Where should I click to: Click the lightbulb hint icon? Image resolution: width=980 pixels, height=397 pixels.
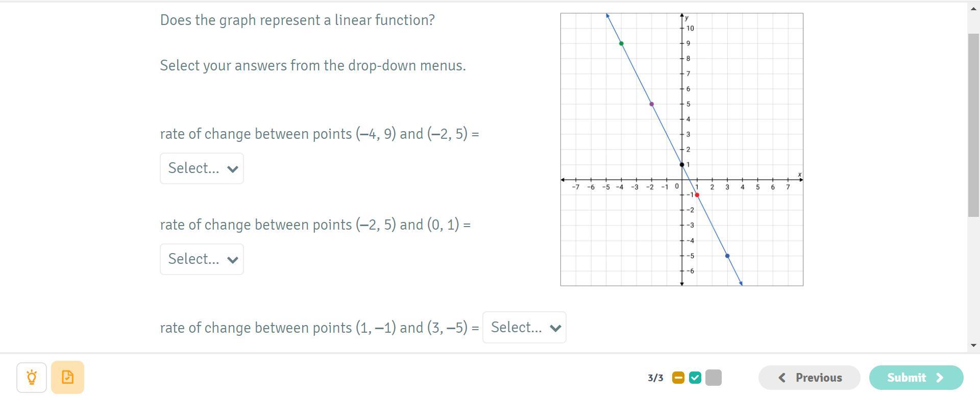[32, 378]
